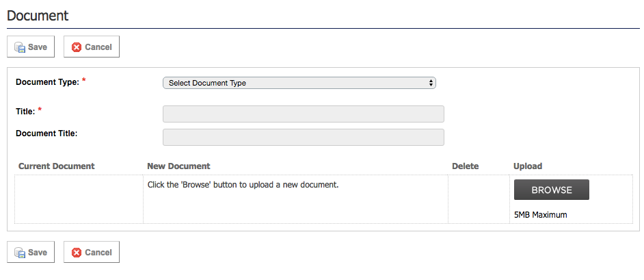Click the up-down arrows of Document Type selector

[431, 83]
